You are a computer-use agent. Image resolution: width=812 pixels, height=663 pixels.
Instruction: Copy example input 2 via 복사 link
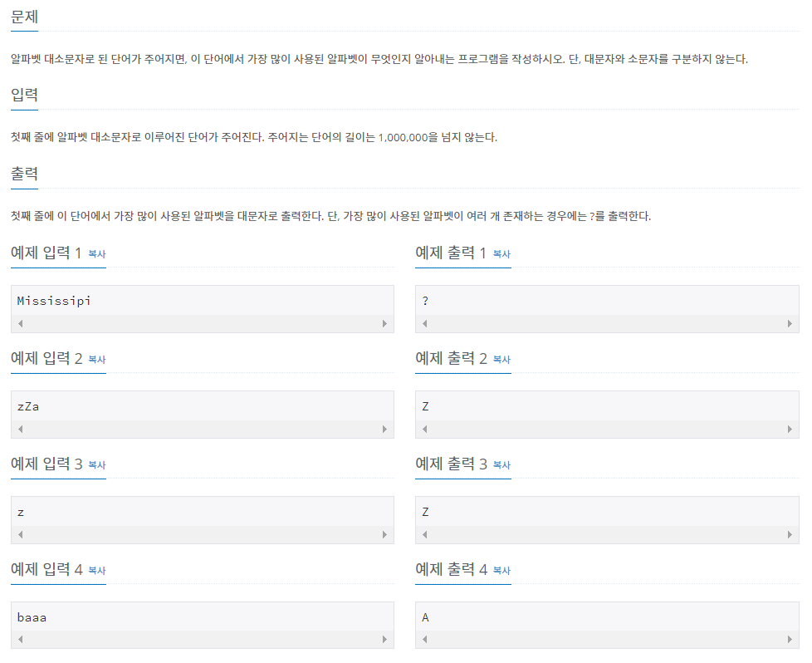click(97, 359)
